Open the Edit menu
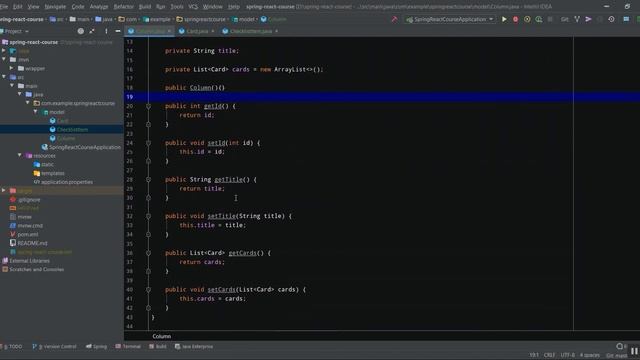This screenshot has width=640, height=360. (x=17, y=7)
